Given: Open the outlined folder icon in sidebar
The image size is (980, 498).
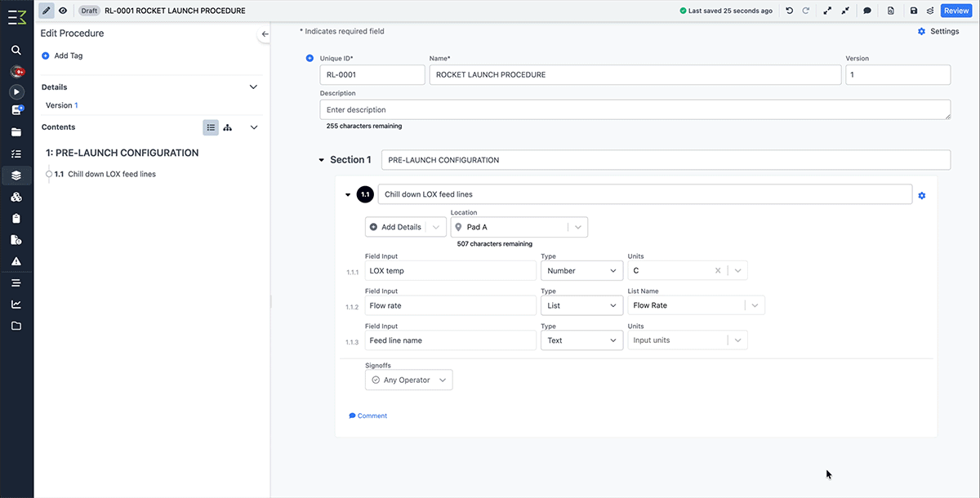Looking at the screenshot, I should 16,326.
